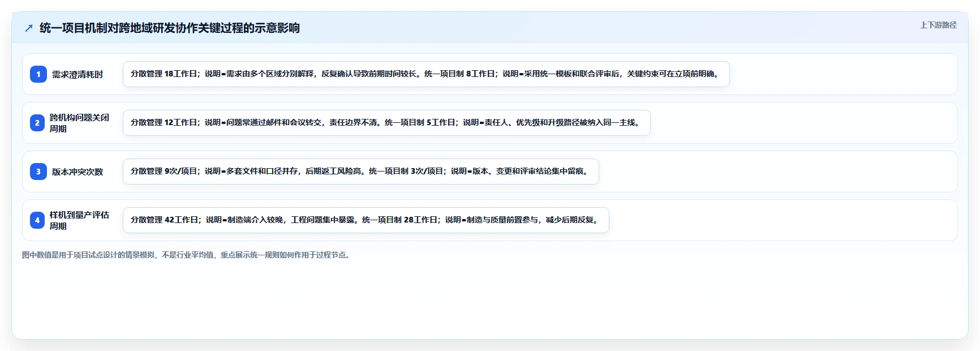Click the arrow icon beside the chart title
Screen dimensions: 980x351
pos(29,28)
